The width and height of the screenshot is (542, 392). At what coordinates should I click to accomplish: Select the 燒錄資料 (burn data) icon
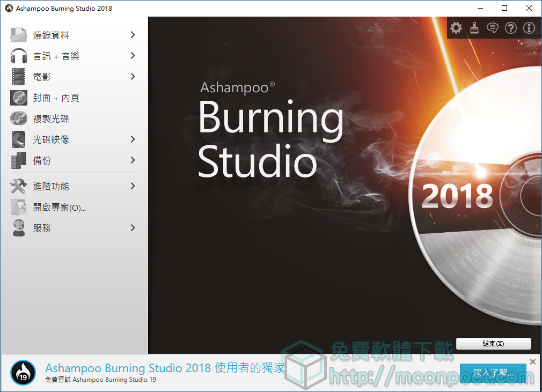[x=18, y=34]
